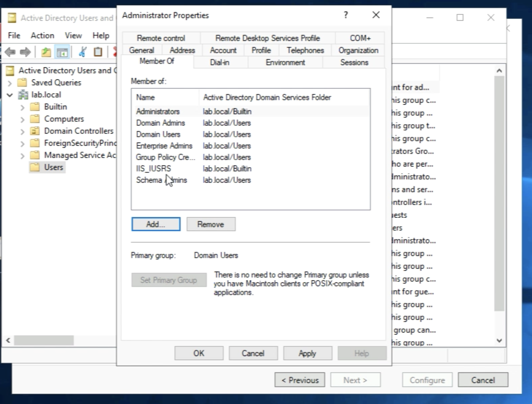Toggle the Show/Hide Console Tree icon
This screenshot has width=532, height=404.
(62, 52)
